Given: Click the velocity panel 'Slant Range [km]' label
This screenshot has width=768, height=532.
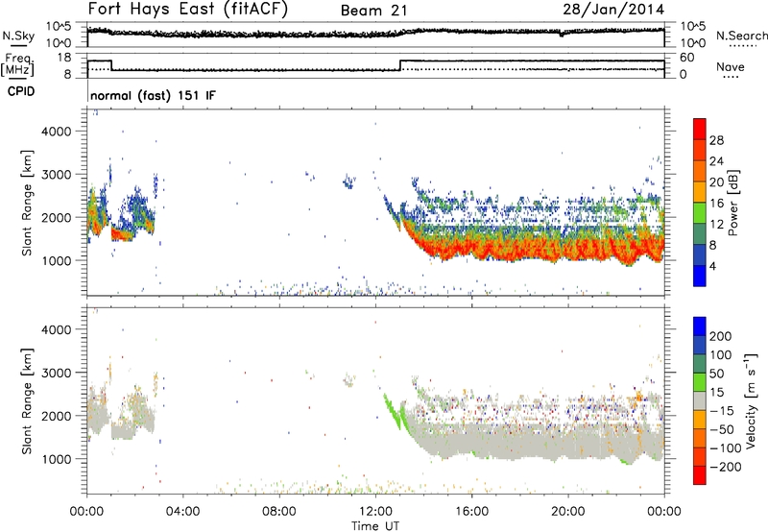Looking at the screenshot, I should (27, 401).
